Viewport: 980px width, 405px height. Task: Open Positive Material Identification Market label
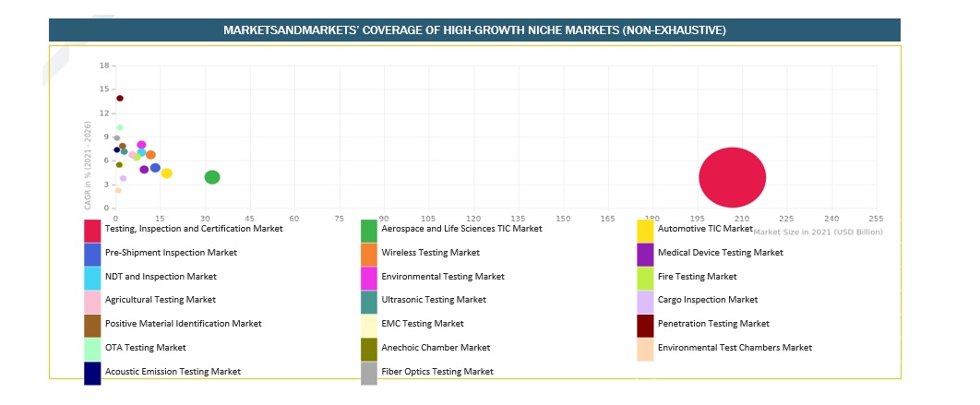(x=184, y=324)
